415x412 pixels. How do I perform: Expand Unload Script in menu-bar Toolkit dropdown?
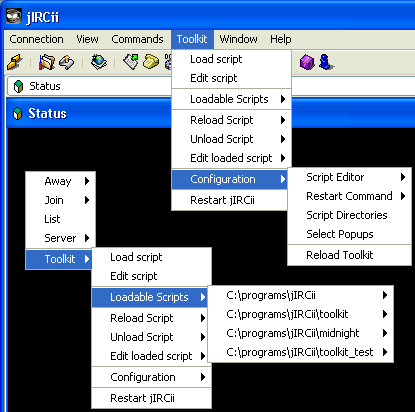pos(231,139)
